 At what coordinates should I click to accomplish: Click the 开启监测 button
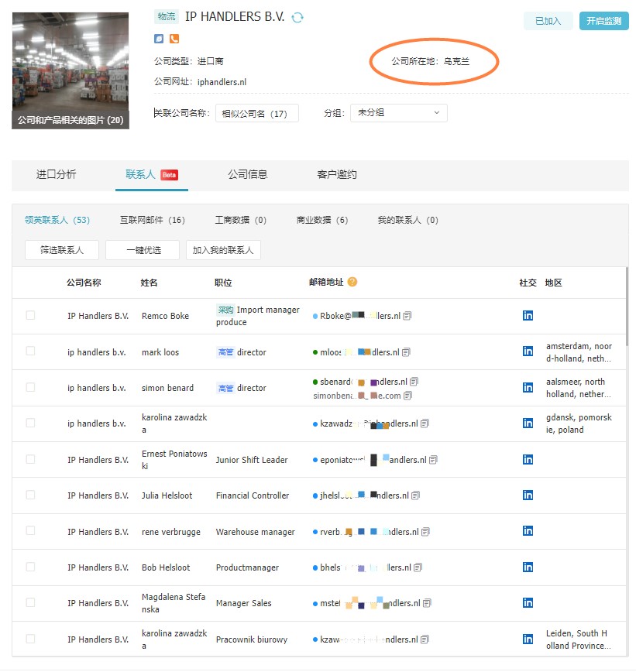point(603,21)
